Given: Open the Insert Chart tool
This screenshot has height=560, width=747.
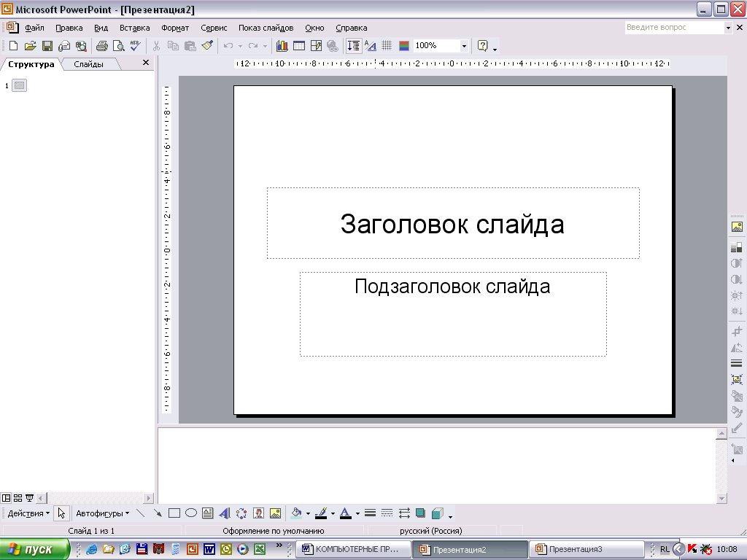Looking at the screenshot, I should 282,46.
